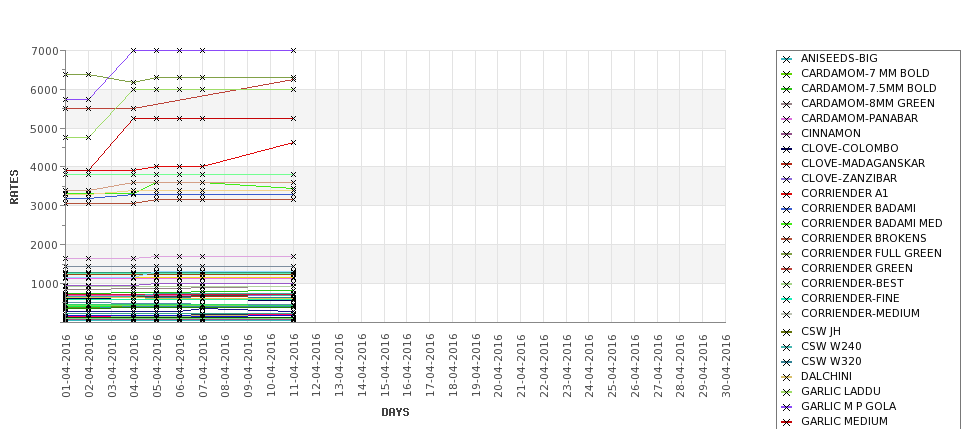Select the CLOVE-COLOMBO legend label
Image resolution: width=975 pixels, height=429 pixels.
849,148
